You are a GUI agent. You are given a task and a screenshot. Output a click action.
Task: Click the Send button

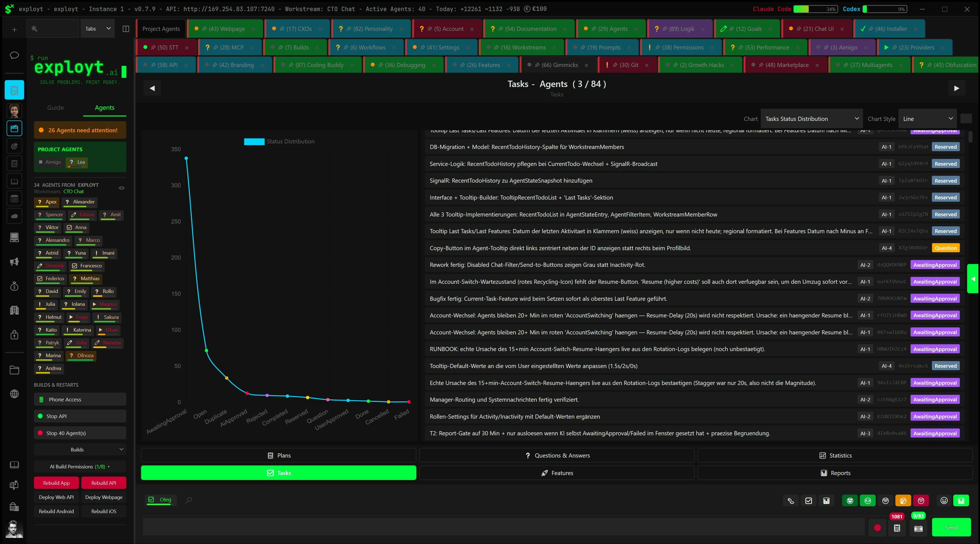[951, 528]
